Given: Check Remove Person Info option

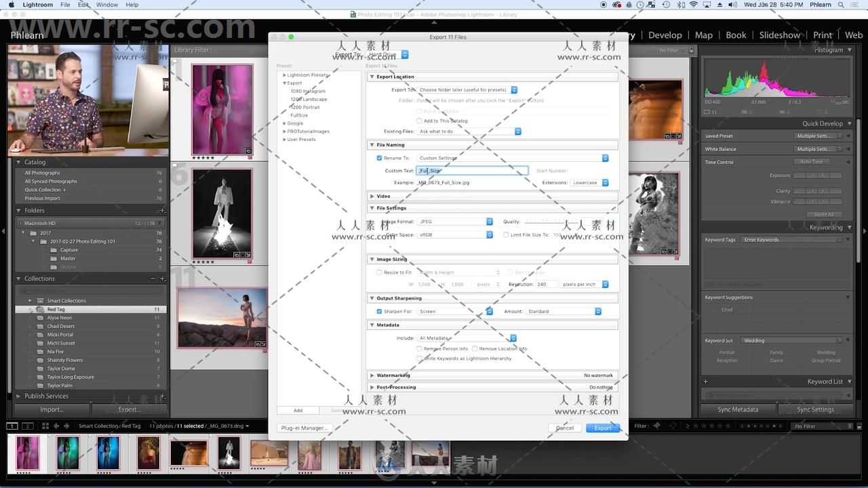Looking at the screenshot, I should (419, 348).
